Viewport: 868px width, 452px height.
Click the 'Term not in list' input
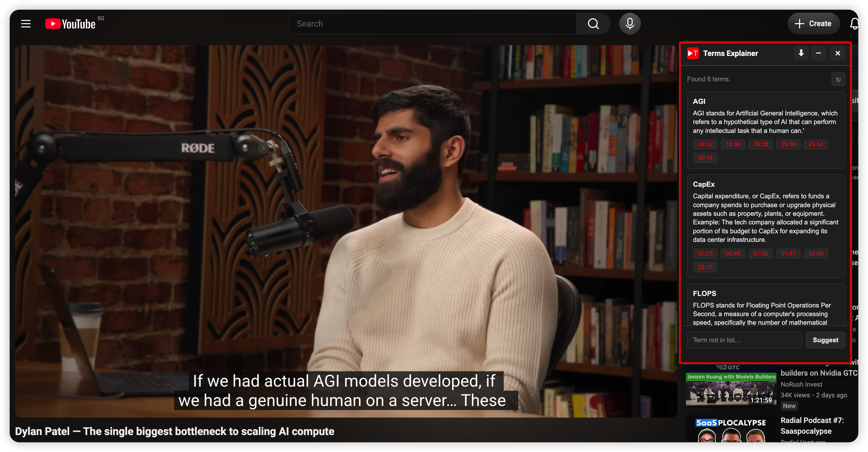click(x=744, y=340)
